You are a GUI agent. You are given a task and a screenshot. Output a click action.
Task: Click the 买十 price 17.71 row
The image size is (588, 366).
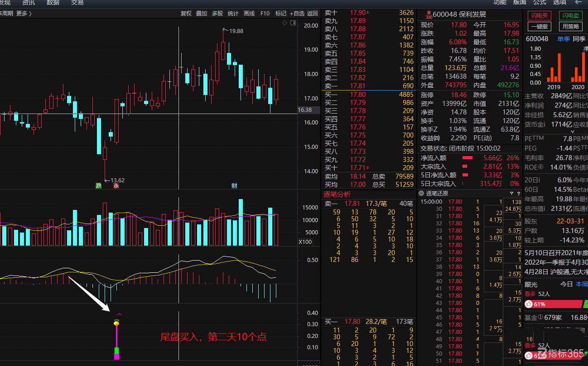coord(369,168)
